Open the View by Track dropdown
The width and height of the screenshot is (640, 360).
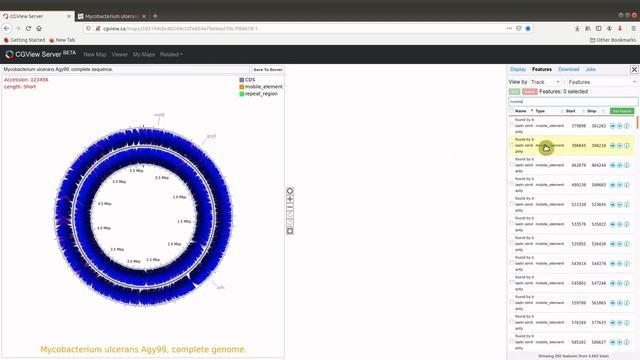[545, 82]
